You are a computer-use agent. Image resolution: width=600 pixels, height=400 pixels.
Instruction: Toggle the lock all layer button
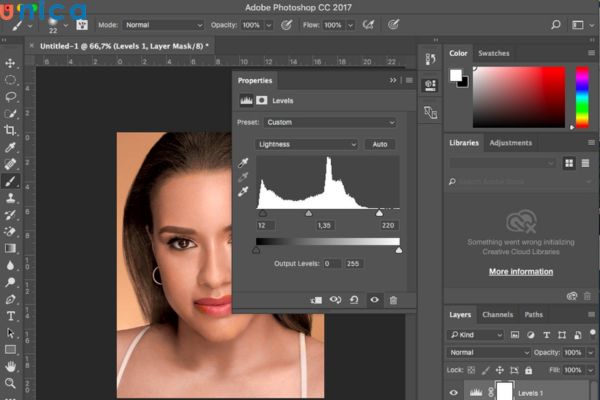(526, 370)
